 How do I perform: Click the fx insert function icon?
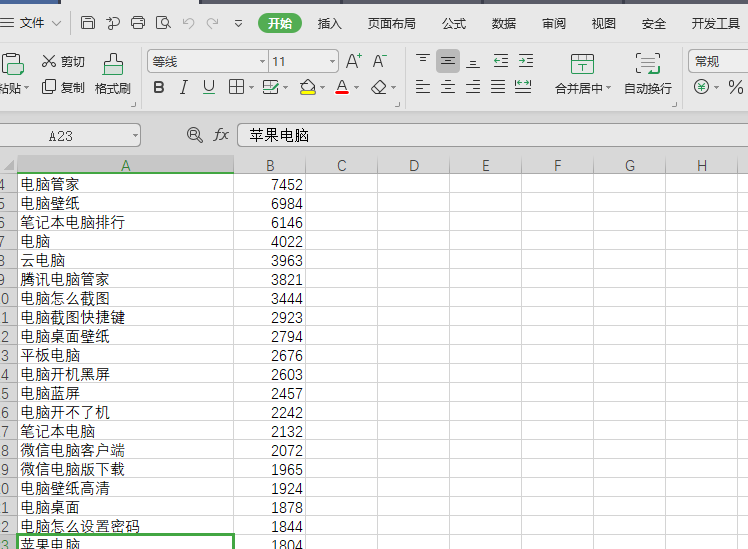tap(221, 135)
